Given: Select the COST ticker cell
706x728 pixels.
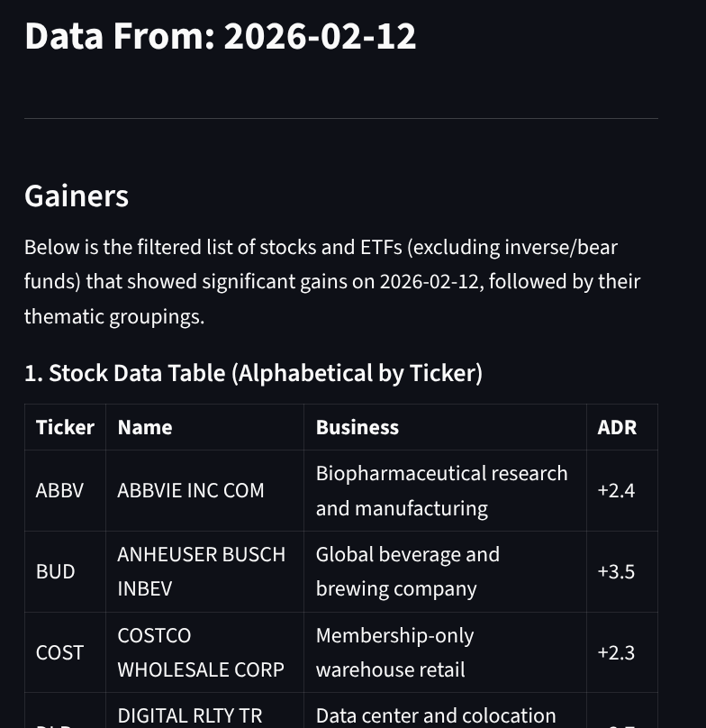Looking at the screenshot, I should (x=59, y=652).
